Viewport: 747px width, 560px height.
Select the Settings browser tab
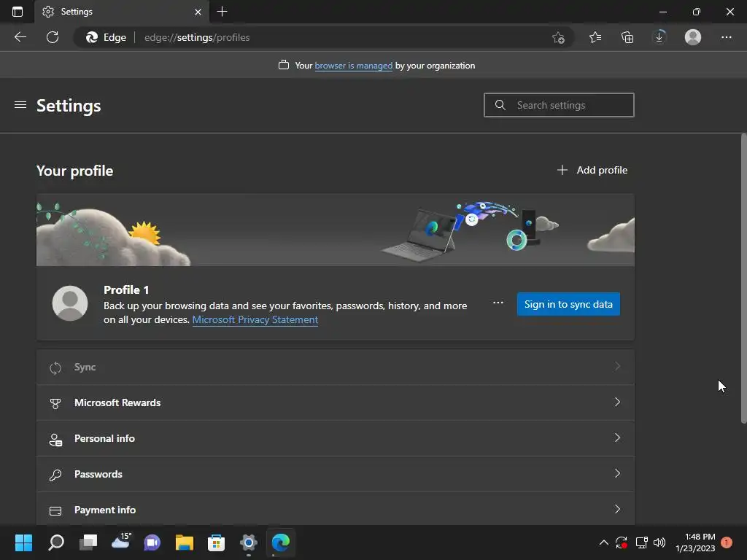pyautogui.click(x=122, y=12)
